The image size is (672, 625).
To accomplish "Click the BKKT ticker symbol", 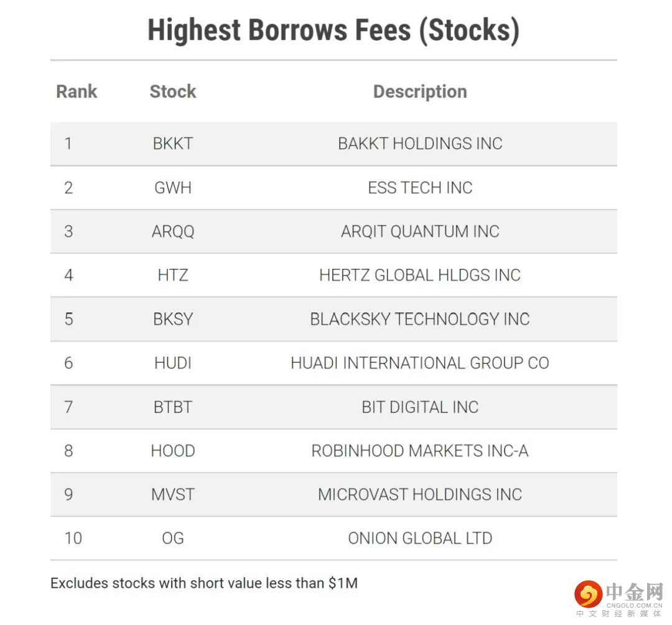I will [x=173, y=144].
